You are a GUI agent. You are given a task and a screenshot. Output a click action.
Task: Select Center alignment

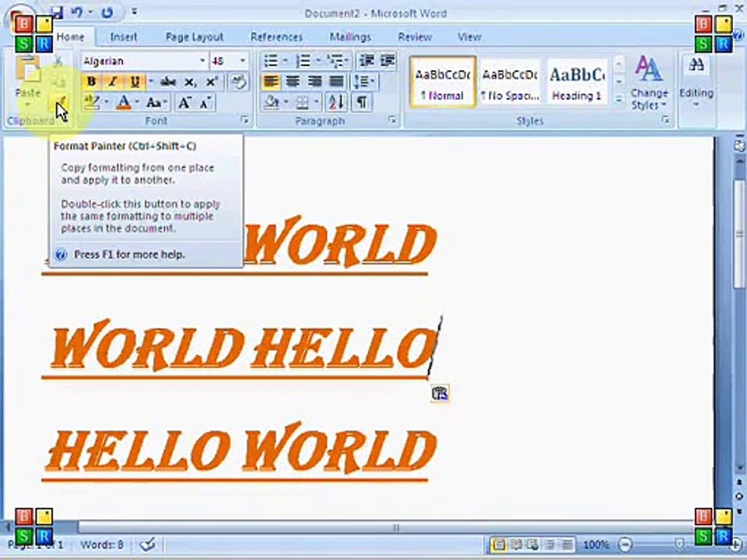pyautogui.click(x=293, y=82)
